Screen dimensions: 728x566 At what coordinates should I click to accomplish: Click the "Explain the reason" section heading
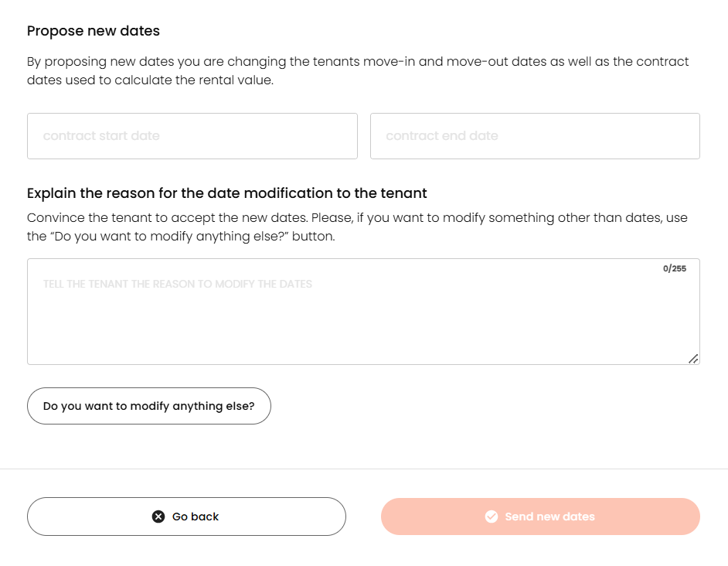point(227,193)
